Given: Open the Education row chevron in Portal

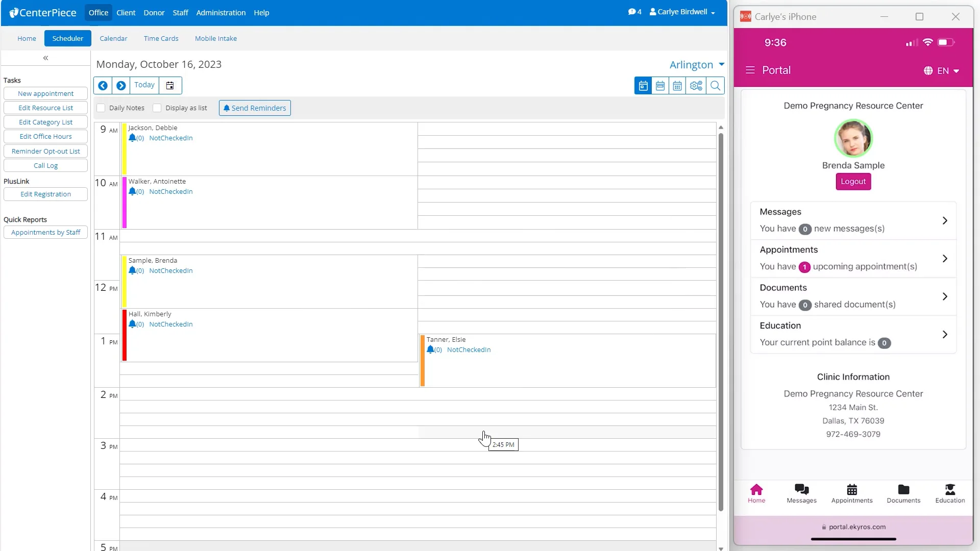Looking at the screenshot, I should 945,335.
